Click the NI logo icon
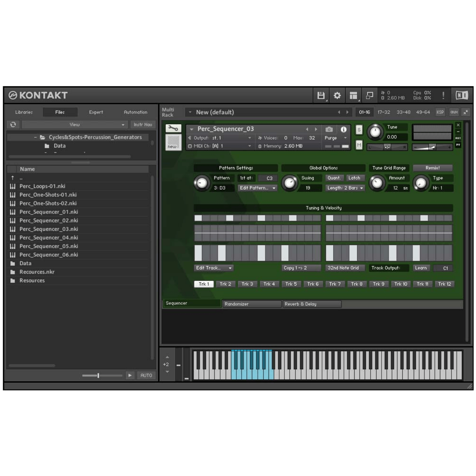476x476 pixels. (x=462, y=95)
